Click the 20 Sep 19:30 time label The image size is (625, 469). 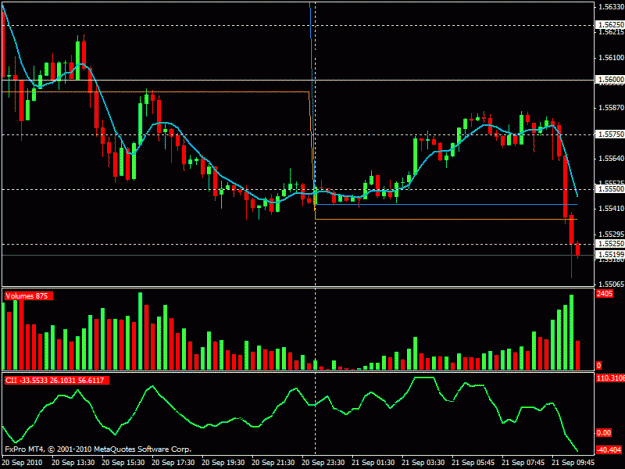(x=223, y=463)
